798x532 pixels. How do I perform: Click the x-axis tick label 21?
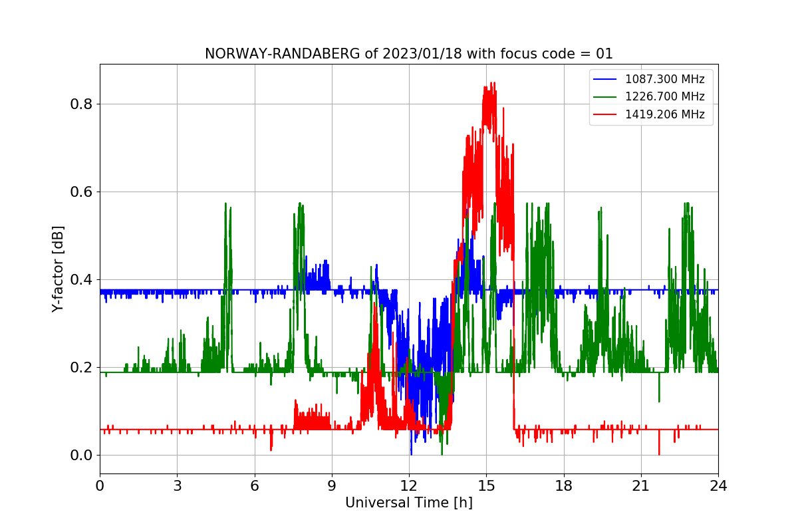pyautogui.click(x=640, y=485)
